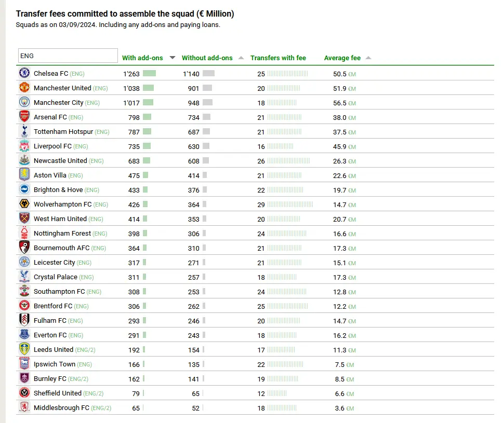Click the Chelsea FC club crest

point(24,73)
